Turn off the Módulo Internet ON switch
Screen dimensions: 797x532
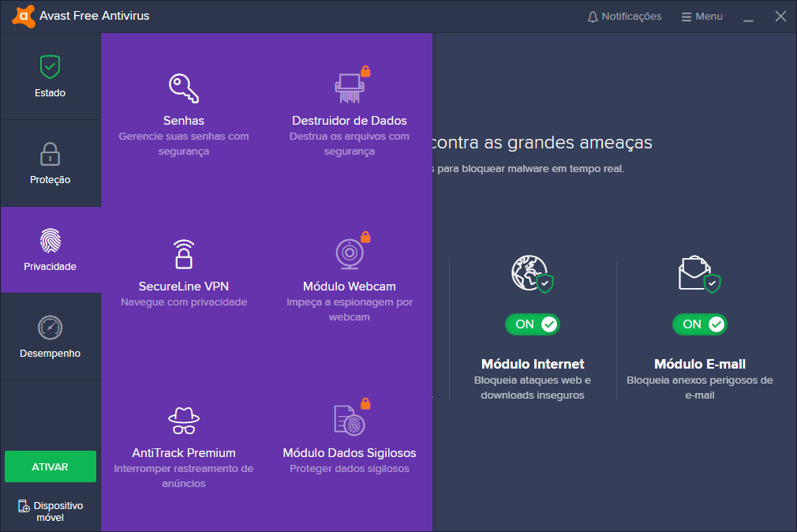(532, 324)
